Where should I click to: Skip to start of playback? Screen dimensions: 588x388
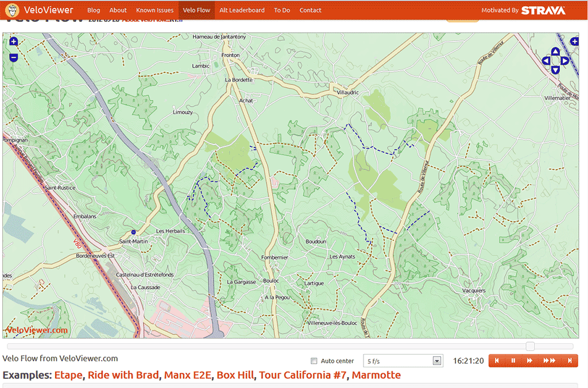coord(497,360)
